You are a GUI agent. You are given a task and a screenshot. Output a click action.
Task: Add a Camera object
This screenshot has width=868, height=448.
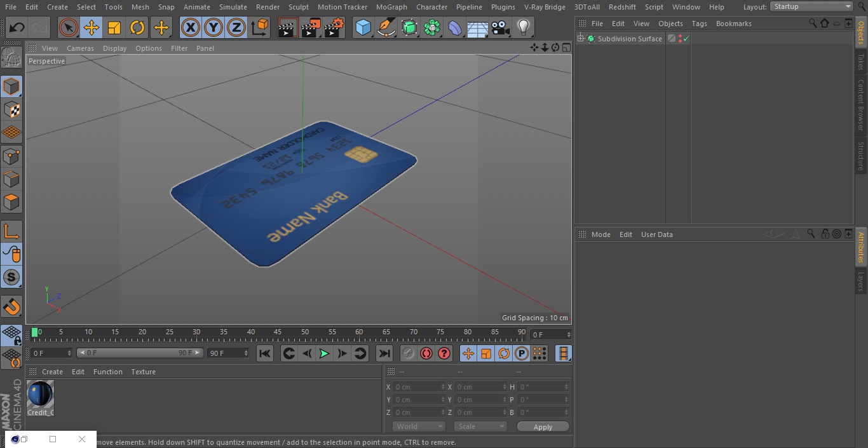(501, 27)
